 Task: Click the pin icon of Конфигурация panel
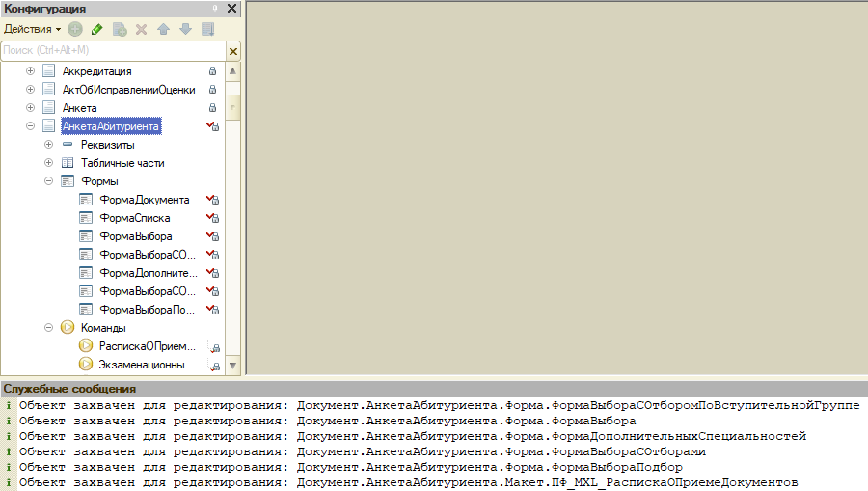215,9
